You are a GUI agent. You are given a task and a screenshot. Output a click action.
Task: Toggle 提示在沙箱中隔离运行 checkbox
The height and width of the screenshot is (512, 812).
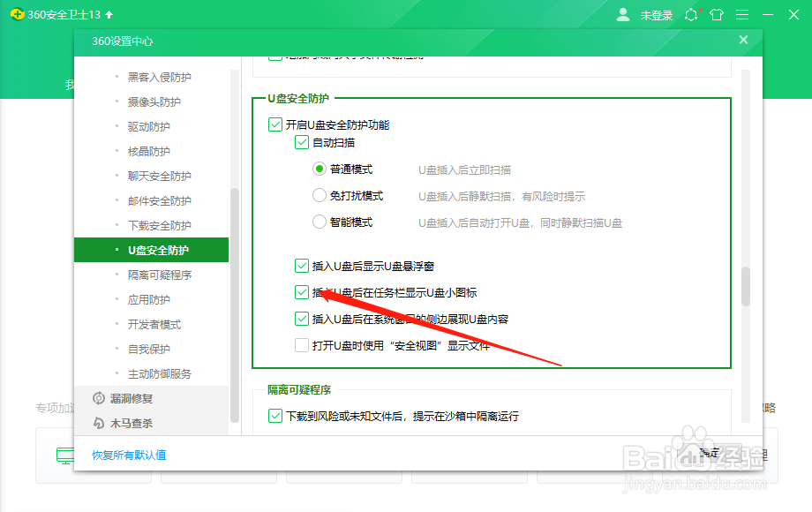pyautogui.click(x=275, y=416)
